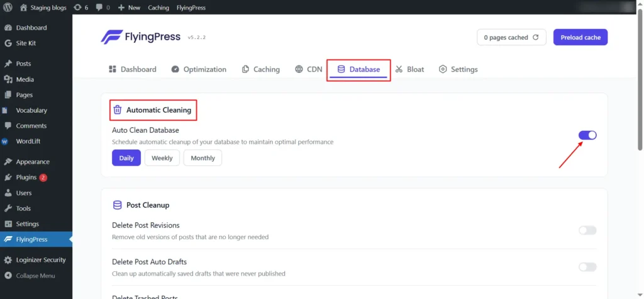The height and width of the screenshot is (299, 644).
Task: Switch to the Caching tab
Action: [260, 69]
